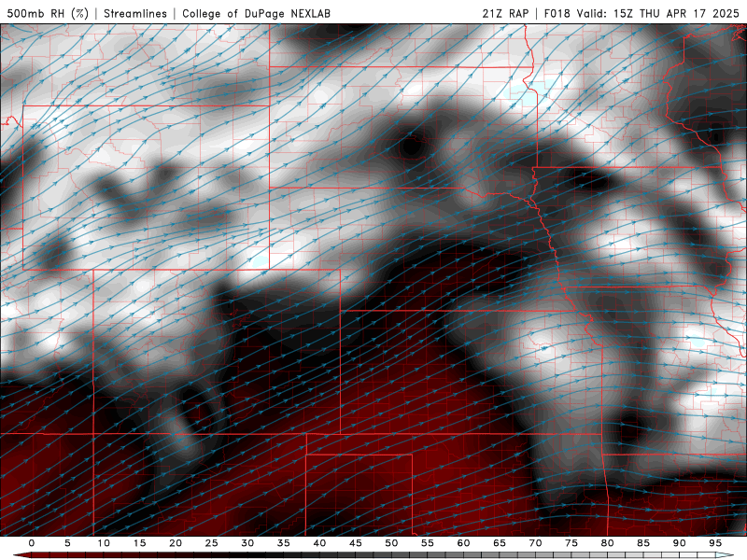Click the colorbar label '75'
Viewport: 747px width, 560px height.
[x=571, y=543]
